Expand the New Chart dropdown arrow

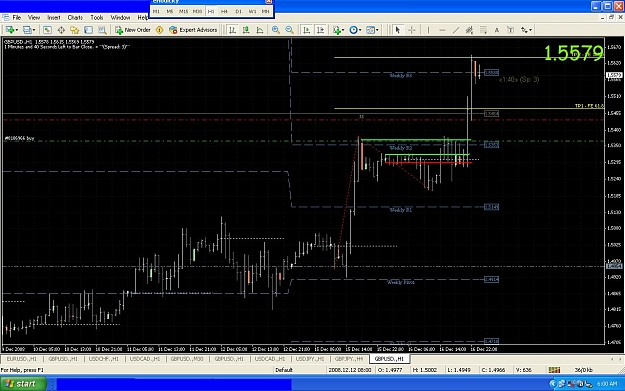coord(16,30)
